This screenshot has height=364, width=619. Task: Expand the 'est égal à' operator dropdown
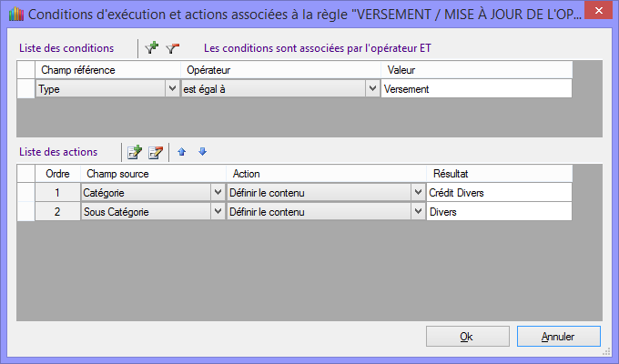point(371,89)
